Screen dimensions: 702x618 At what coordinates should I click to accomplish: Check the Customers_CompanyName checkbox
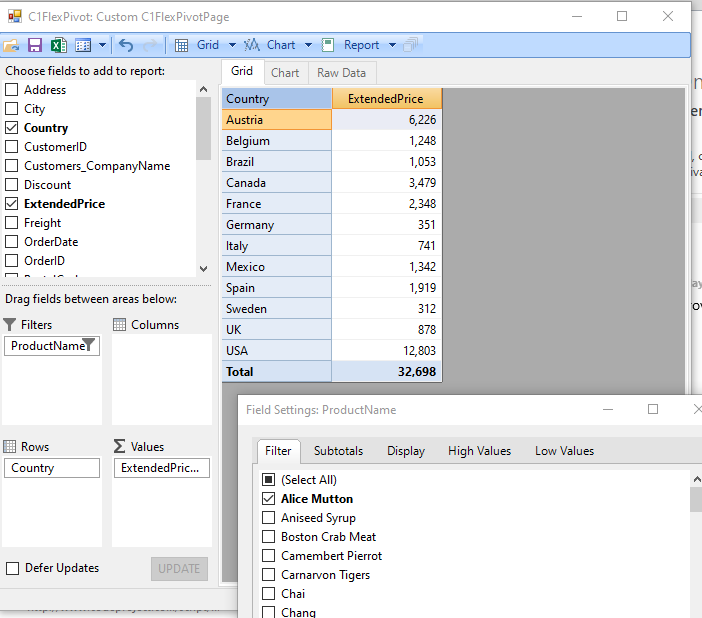12,166
